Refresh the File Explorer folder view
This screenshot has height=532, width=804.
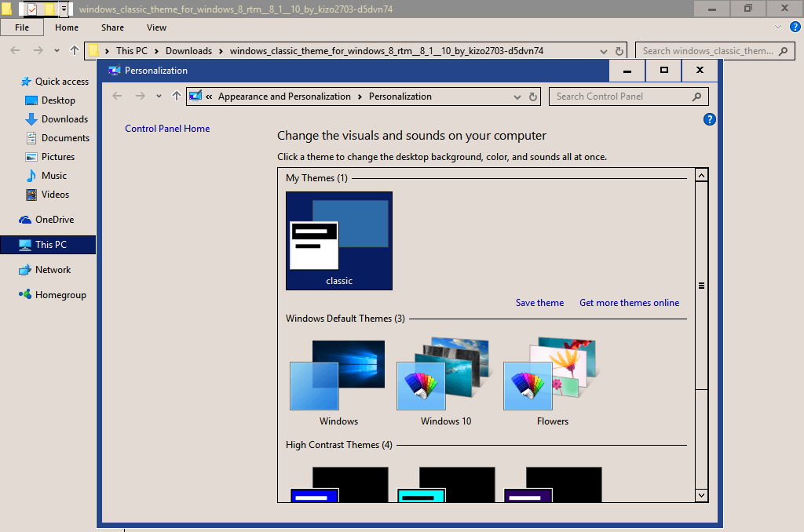[619, 51]
